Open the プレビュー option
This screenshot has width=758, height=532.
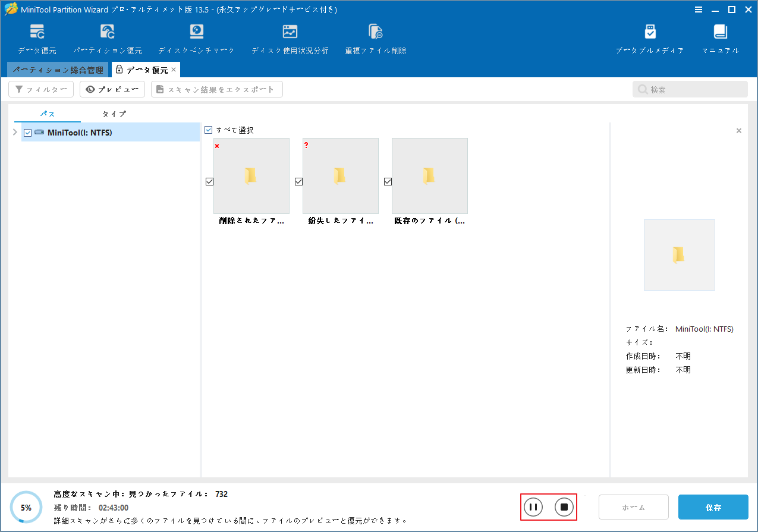(x=112, y=89)
